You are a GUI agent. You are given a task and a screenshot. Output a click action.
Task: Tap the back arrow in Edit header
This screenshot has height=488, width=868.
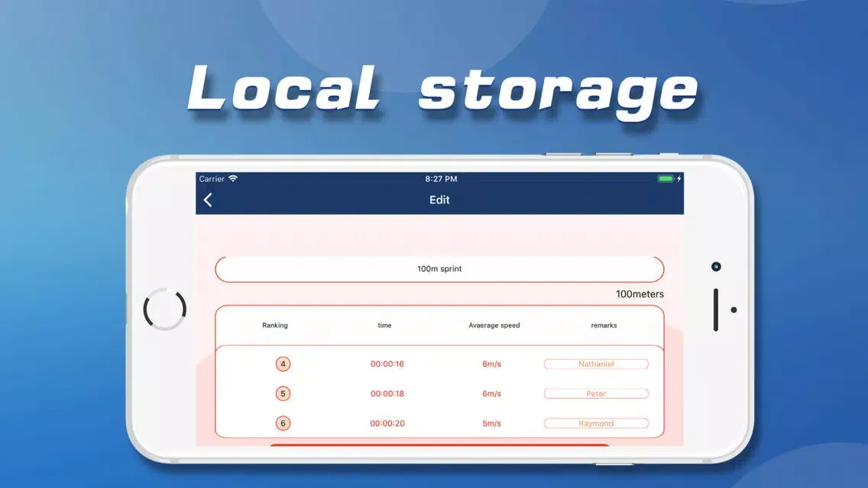(208, 200)
